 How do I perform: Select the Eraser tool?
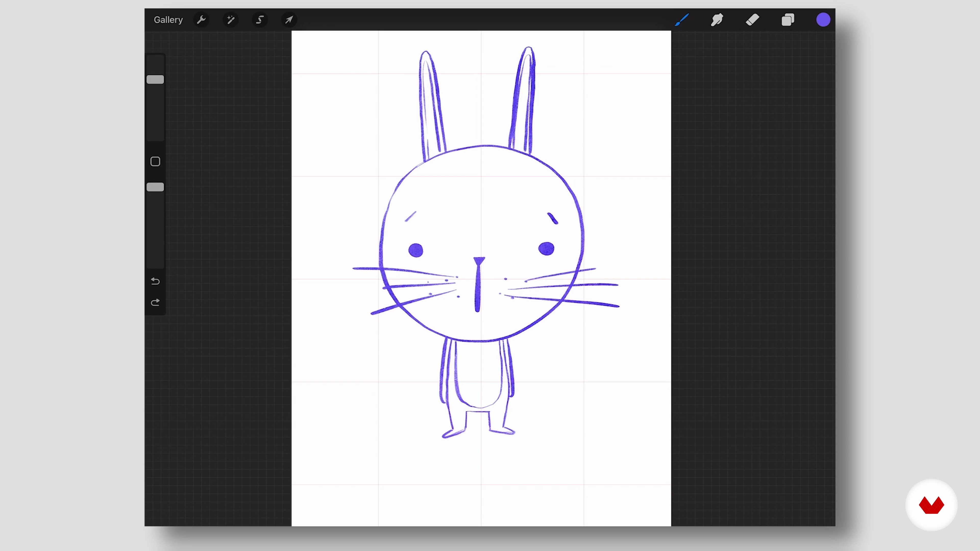click(x=753, y=20)
